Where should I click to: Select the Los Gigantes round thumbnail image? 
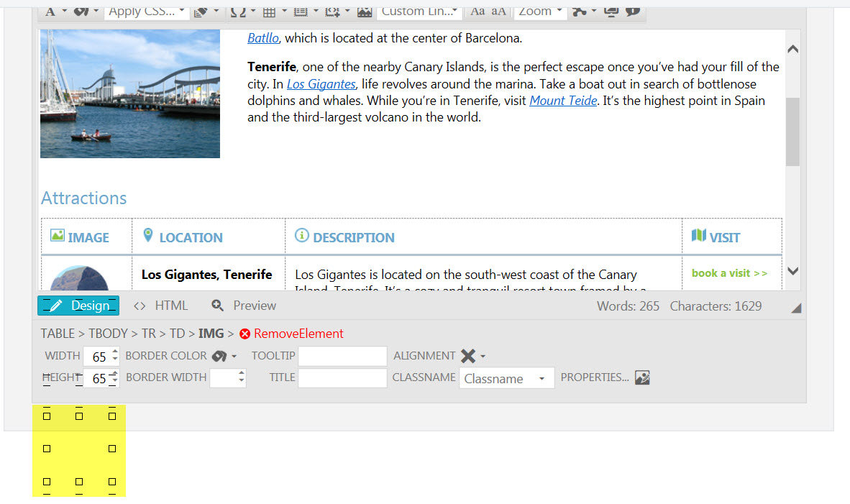[x=79, y=278]
